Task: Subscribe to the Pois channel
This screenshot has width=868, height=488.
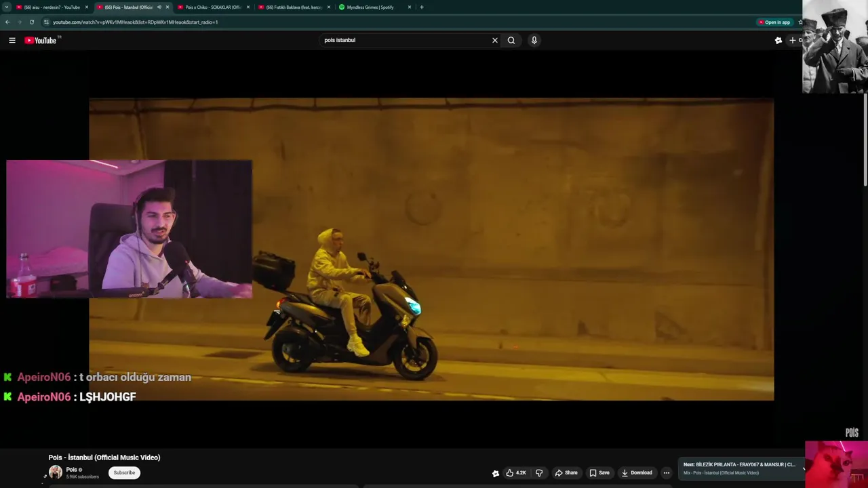Action: 124,472
